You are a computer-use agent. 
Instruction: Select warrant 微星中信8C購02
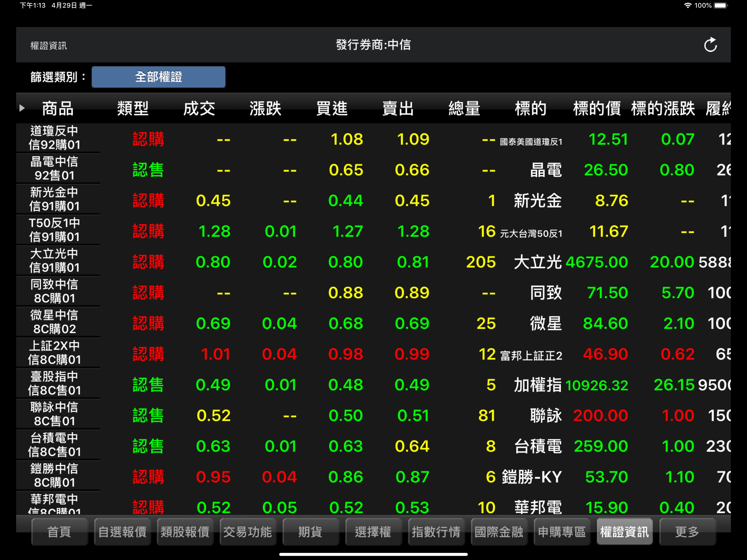tap(54, 322)
